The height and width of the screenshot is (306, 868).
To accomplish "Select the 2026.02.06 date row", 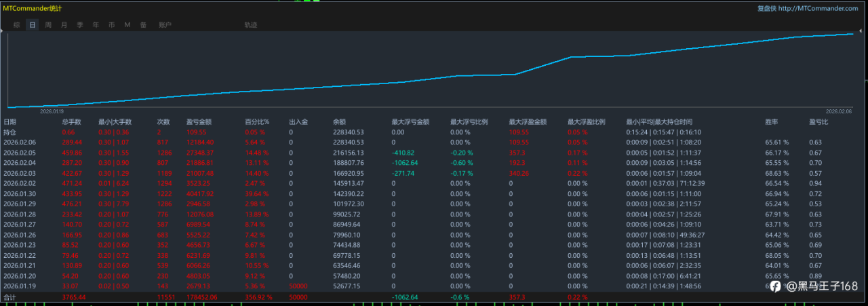I will (x=20, y=142).
